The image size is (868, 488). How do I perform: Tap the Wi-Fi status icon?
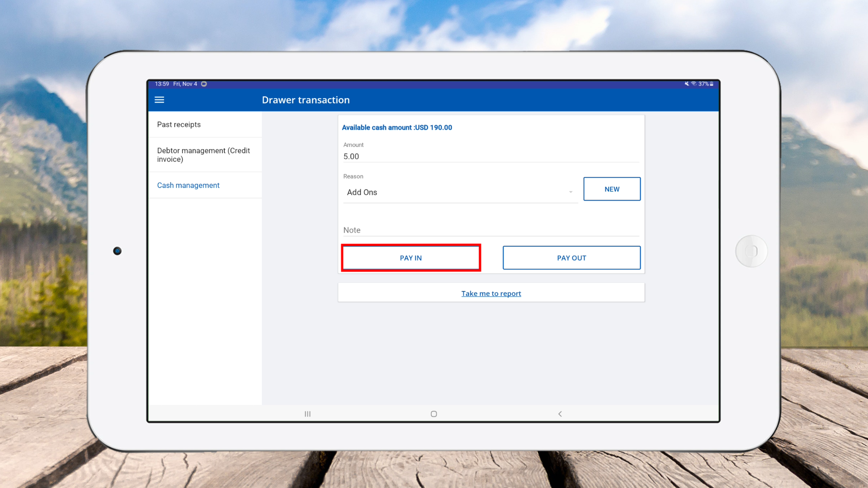(693, 84)
